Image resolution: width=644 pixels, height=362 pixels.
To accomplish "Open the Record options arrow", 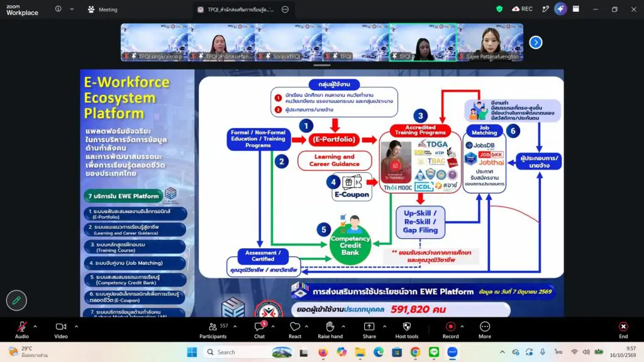I will point(462,327).
